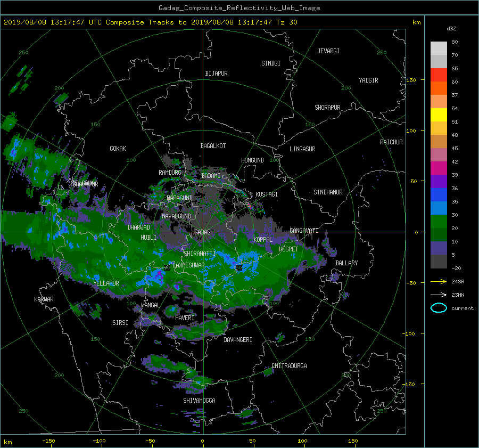Click the DAVANGERI city label
This screenshot has width=479, height=448.
point(238,340)
